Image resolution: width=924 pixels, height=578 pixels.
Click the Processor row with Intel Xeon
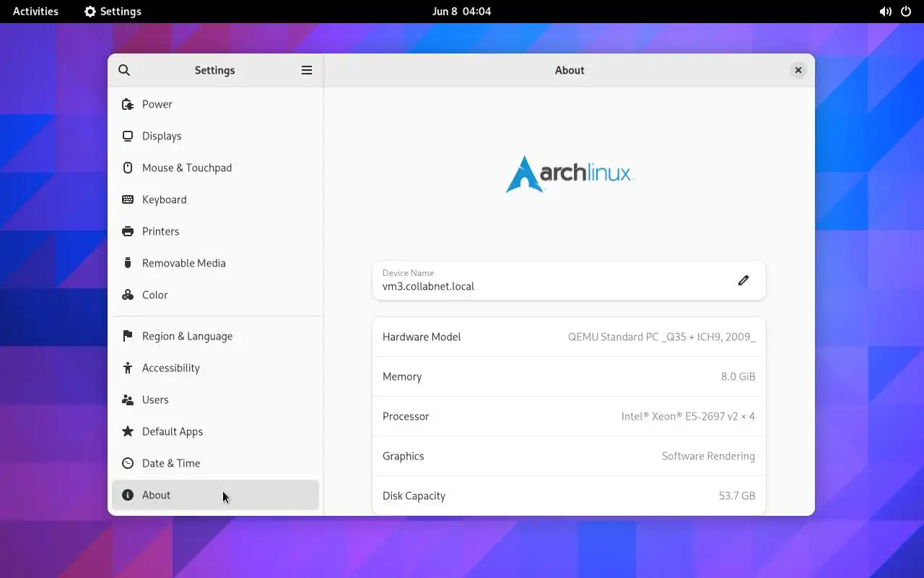click(569, 416)
